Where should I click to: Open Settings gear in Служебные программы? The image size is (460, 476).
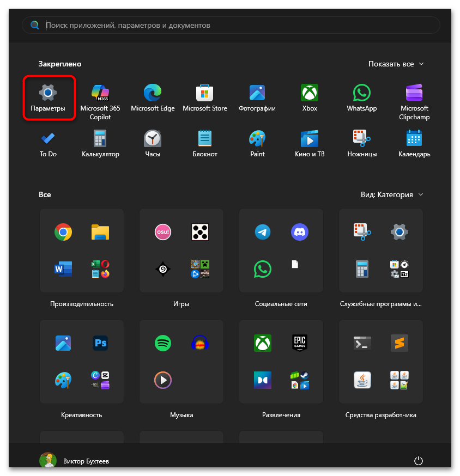tap(400, 232)
